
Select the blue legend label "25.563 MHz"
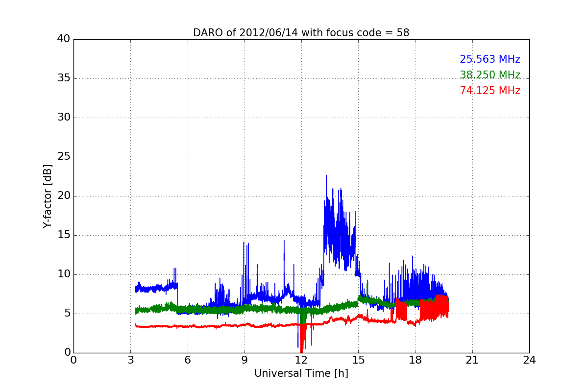click(x=490, y=59)
